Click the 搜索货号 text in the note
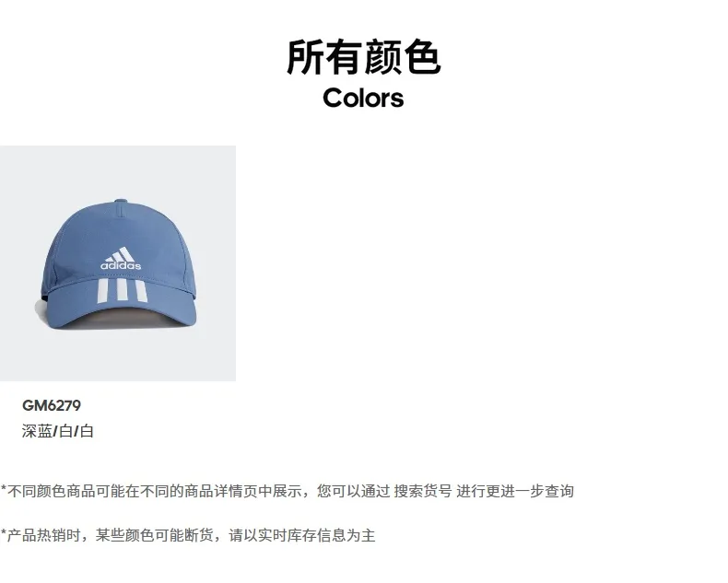The image size is (728, 583). [423, 491]
